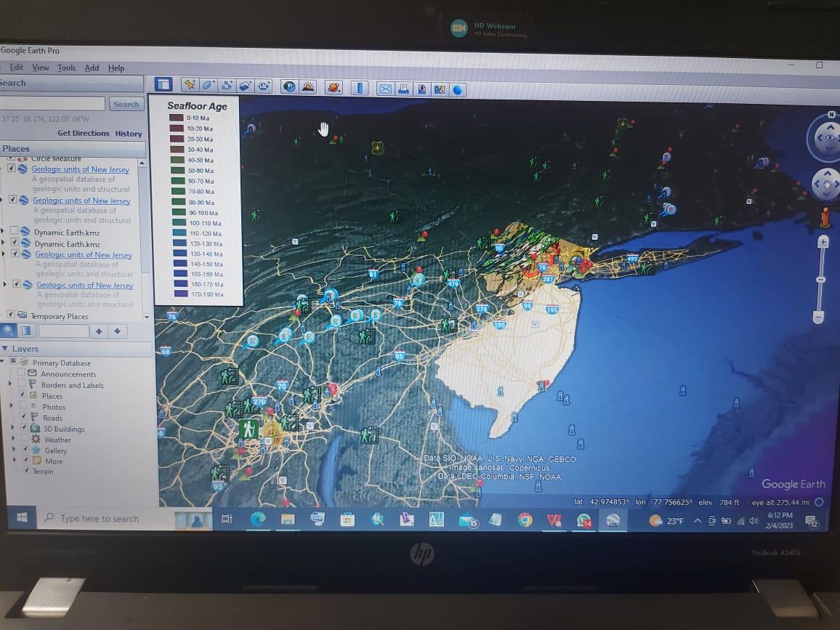Open the Add menu
The width and height of the screenshot is (840, 630).
click(92, 68)
